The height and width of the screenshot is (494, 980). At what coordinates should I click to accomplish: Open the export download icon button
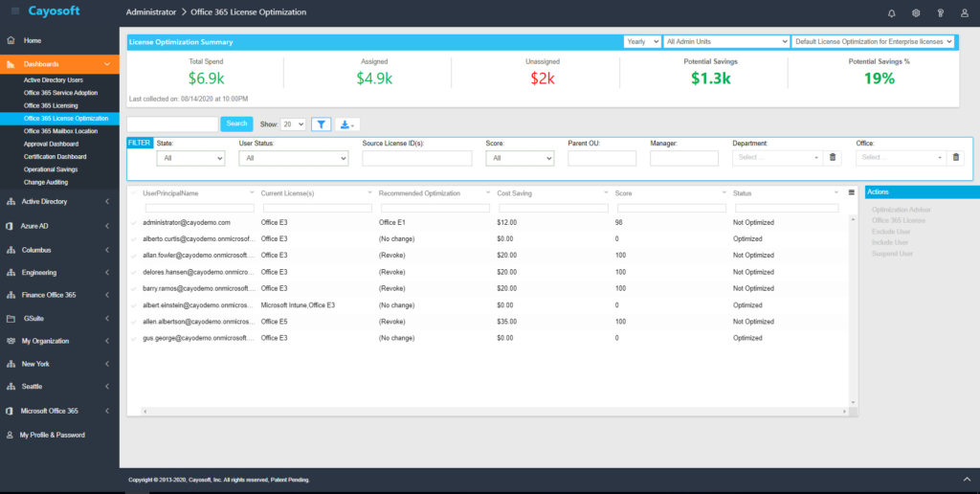coord(346,123)
